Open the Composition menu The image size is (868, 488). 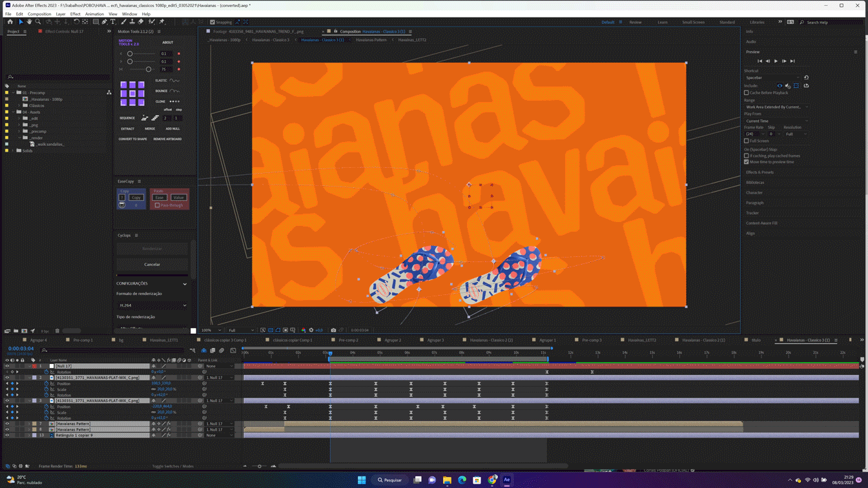(39, 14)
